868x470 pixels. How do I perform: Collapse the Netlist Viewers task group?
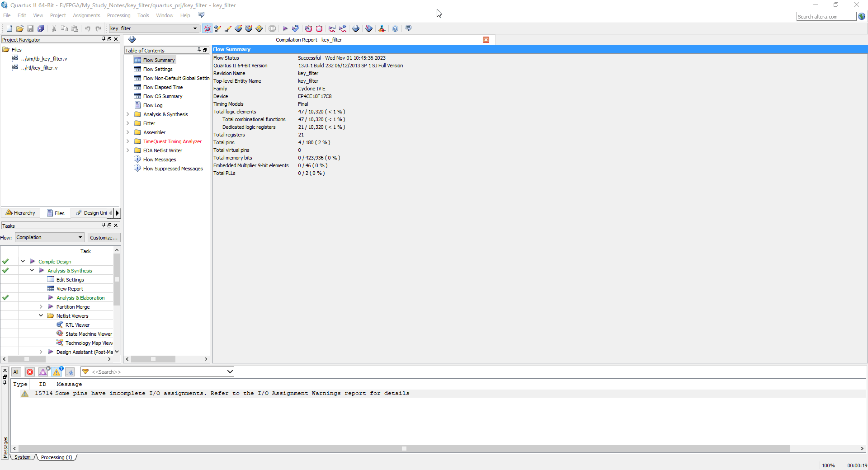(41, 315)
